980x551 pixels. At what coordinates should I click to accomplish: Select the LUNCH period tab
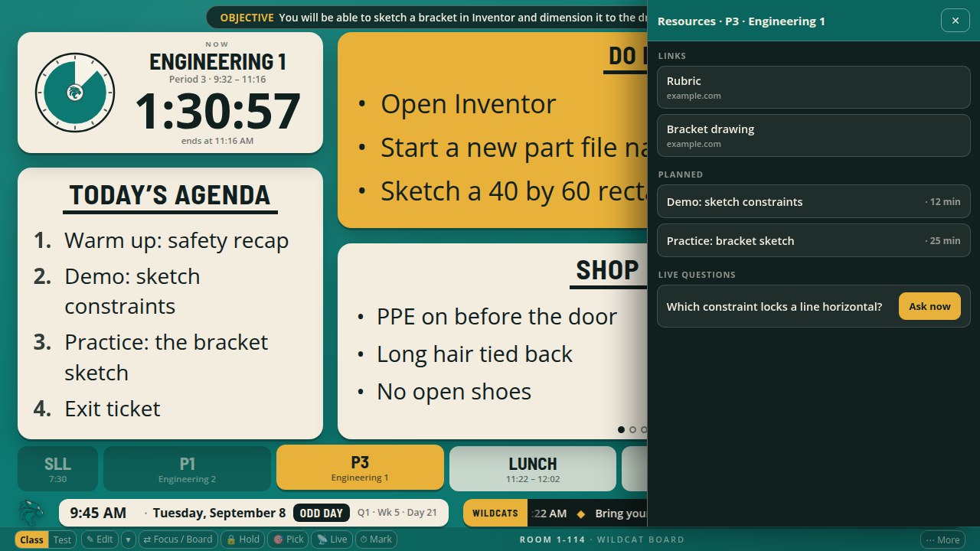pos(533,468)
